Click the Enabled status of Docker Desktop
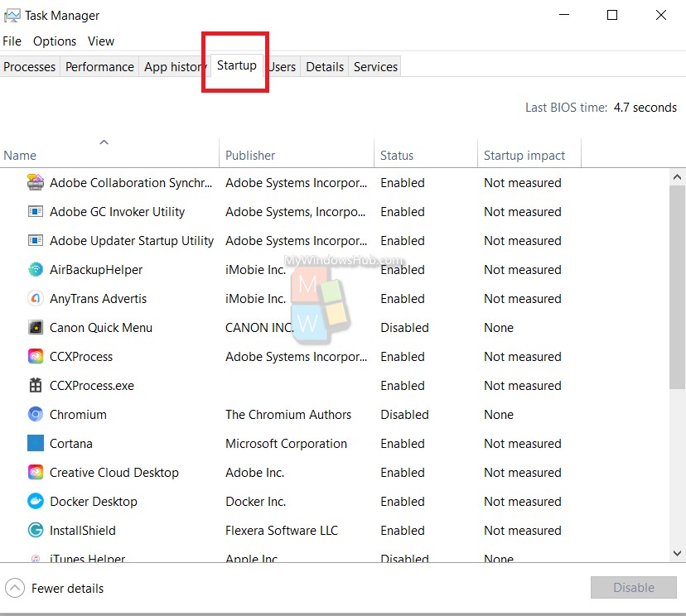The height and width of the screenshot is (616, 686). tap(403, 502)
